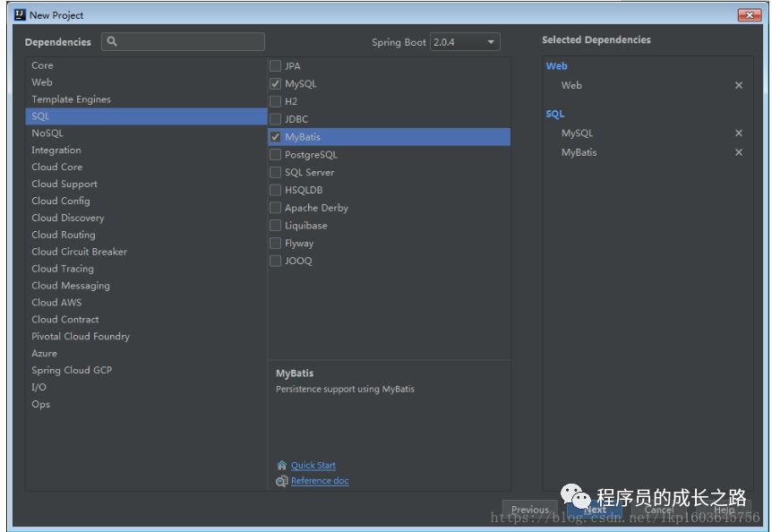Select Spring Cloud GCP category
772x532 pixels.
(146, 370)
